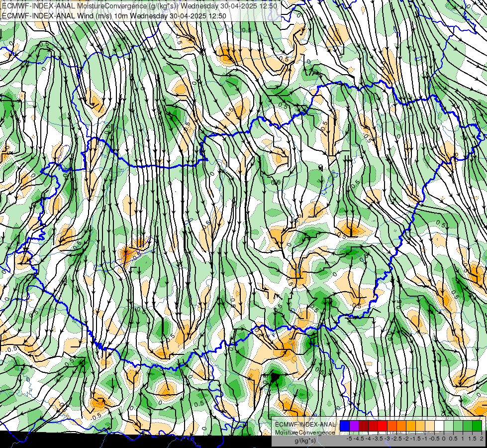
Task: Click the purple legend color swatch
Action: pyautogui.click(x=354, y=426)
